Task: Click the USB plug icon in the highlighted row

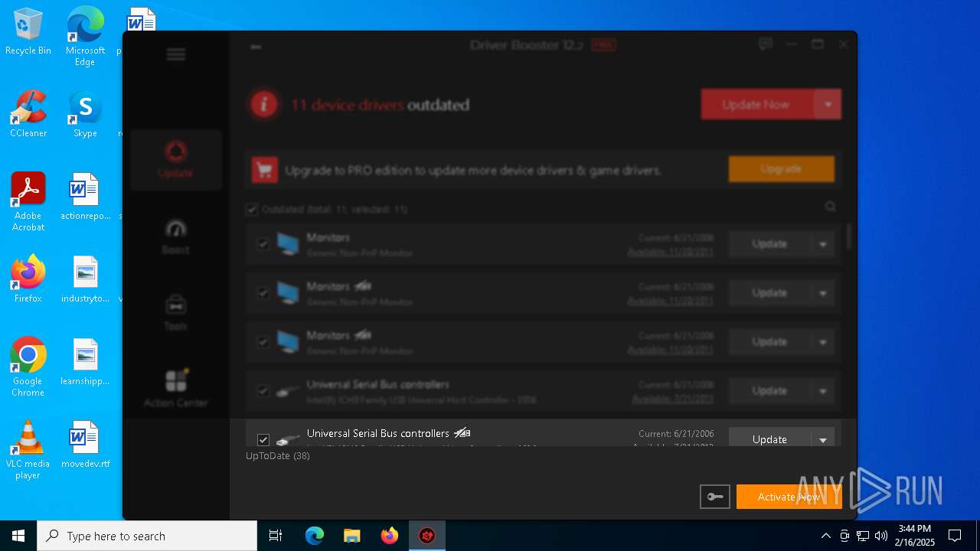Action: 288,439
